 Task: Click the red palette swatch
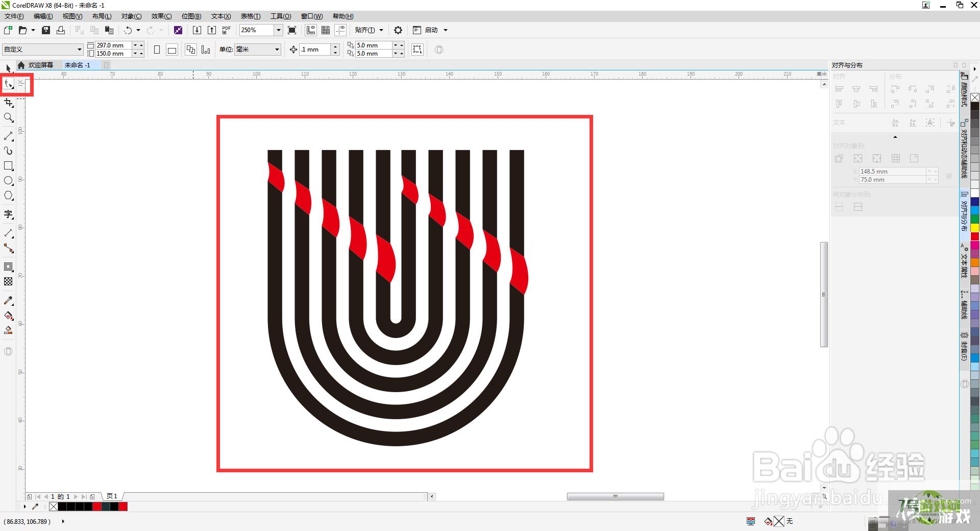[x=975, y=236]
